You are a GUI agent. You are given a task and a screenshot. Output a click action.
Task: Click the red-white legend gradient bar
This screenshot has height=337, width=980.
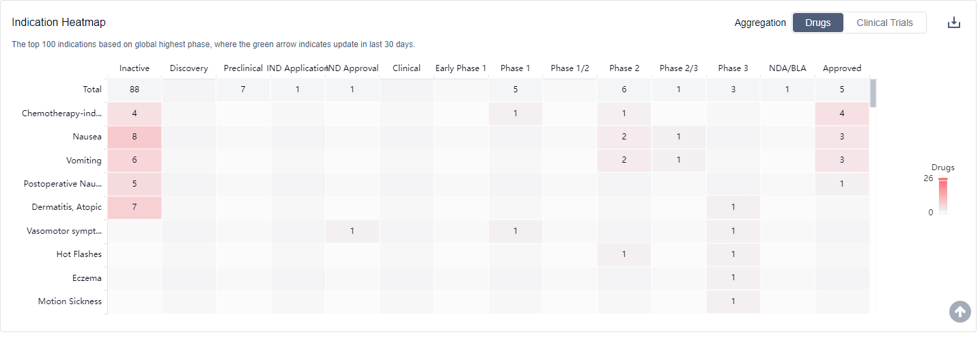(942, 197)
